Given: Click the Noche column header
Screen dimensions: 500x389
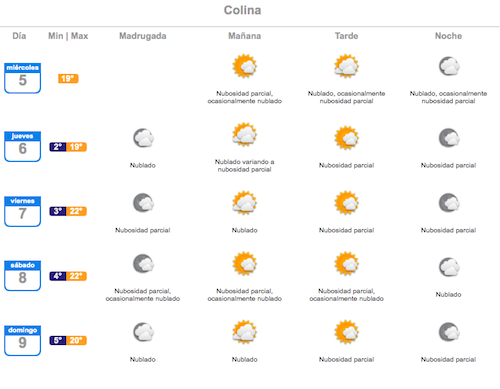Looking at the screenshot, I should pos(448,36).
